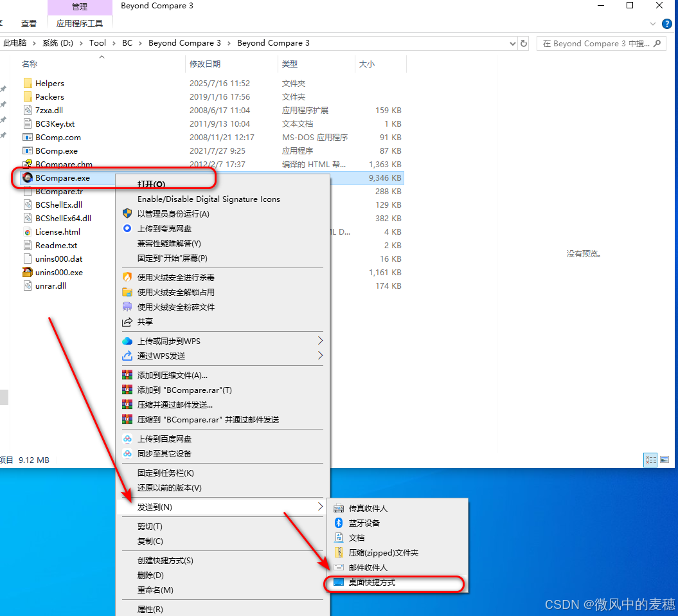Image resolution: width=678 pixels, height=616 pixels.
Task: Click the Tool breadcrumb segment
Action: click(x=97, y=43)
